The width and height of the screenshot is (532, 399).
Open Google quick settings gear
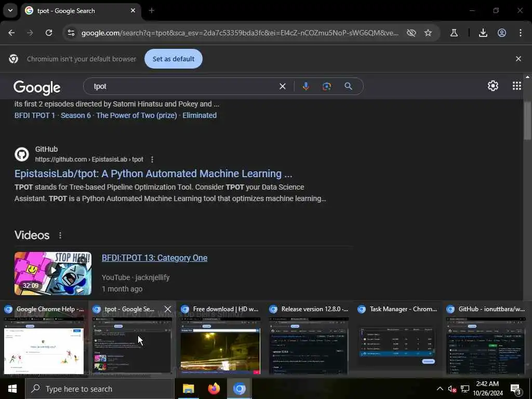click(493, 86)
